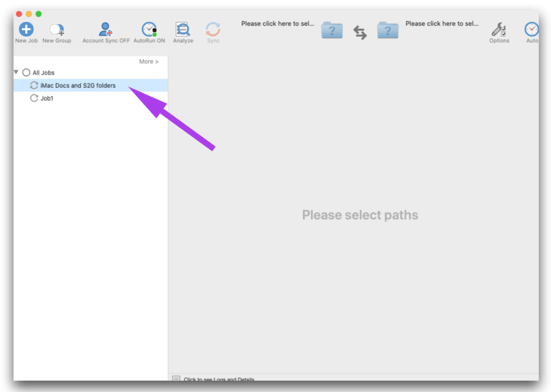Collapse the All Jobs tree
Image resolution: width=551 pixels, height=392 pixels.
(15, 72)
